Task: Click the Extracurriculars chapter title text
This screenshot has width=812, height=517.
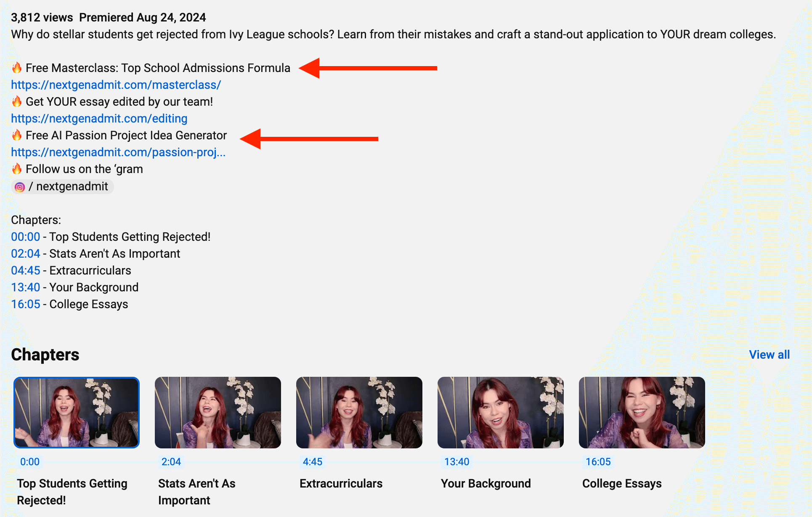Action: click(341, 483)
